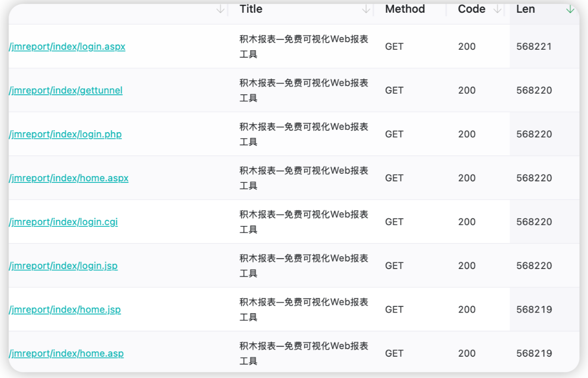This screenshot has height=378, width=588.
Task: Open /jmreport/index/gettunnel link
Action: [x=65, y=90]
